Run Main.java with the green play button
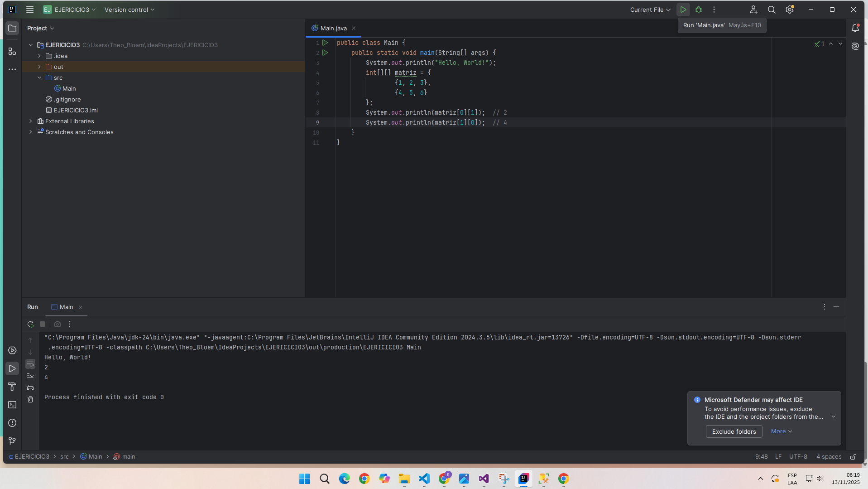 coord(683,10)
